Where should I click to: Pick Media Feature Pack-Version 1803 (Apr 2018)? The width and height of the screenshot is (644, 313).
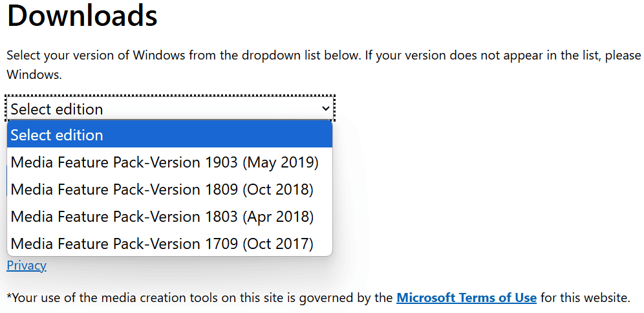pos(162,217)
